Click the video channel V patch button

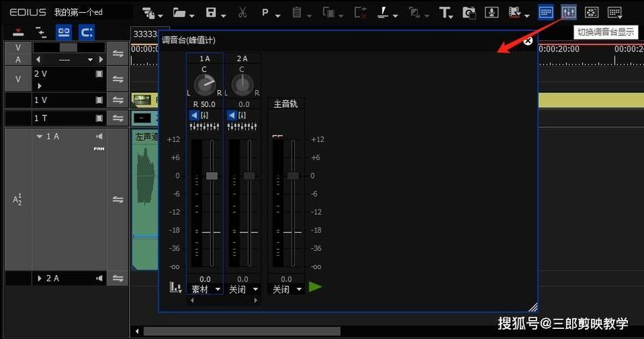coord(18,47)
